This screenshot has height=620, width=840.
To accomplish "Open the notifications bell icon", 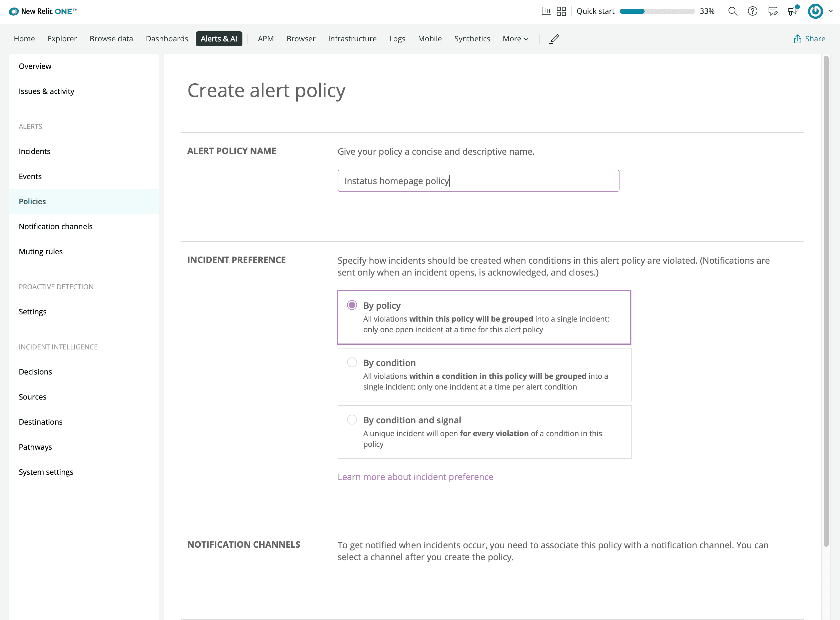I will 794,11.
